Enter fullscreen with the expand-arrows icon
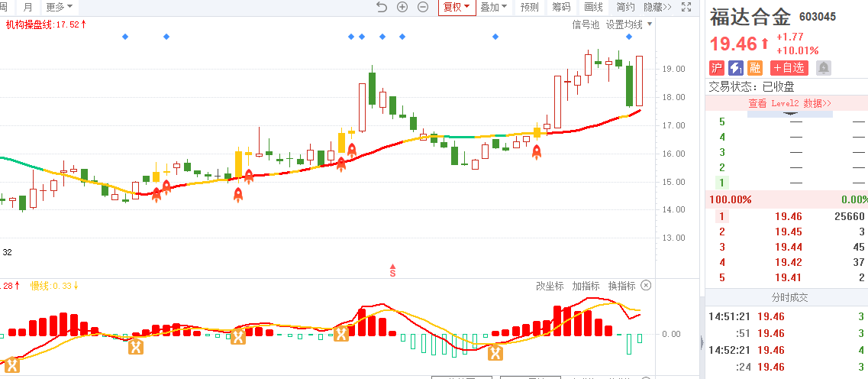 click(686, 7)
